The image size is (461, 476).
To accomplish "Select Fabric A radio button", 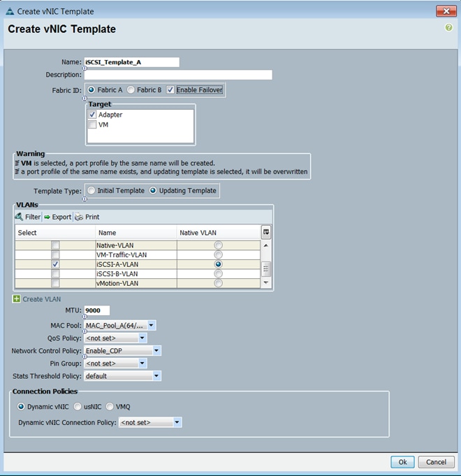I will (x=92, y=90).
